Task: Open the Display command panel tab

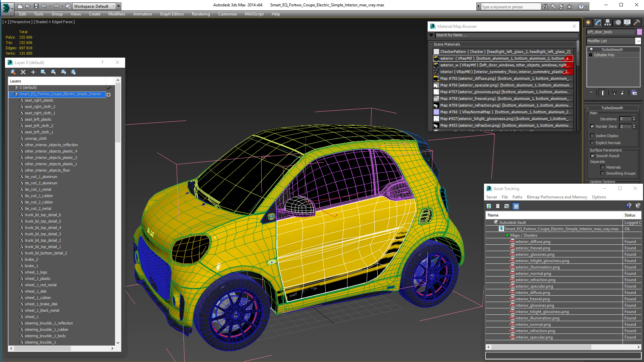Action: (x=627, y=22)
